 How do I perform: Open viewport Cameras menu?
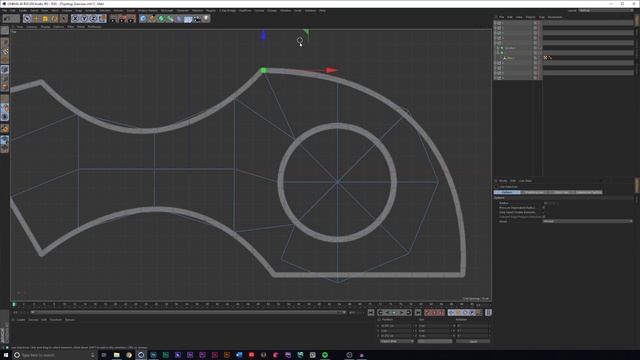32,27
